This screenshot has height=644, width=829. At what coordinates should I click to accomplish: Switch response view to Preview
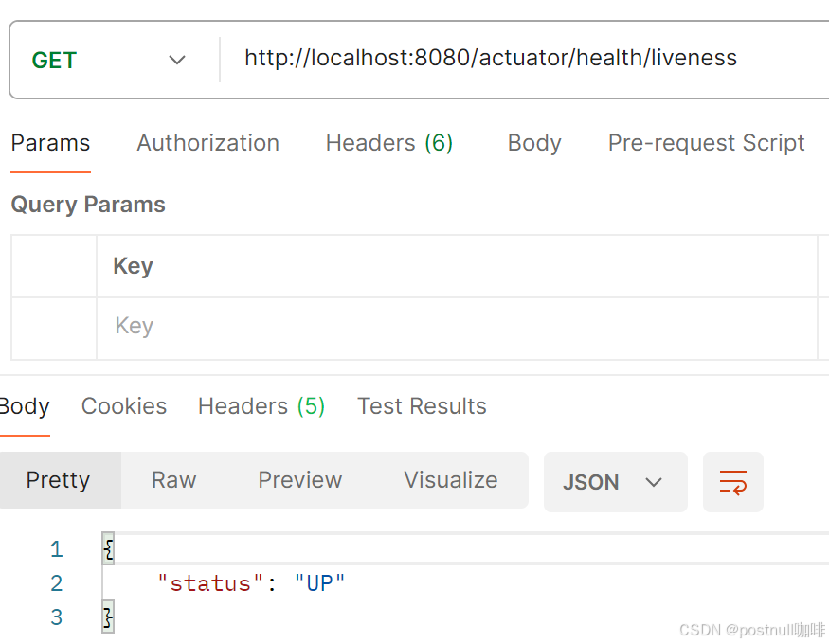[x=299, y=480]
